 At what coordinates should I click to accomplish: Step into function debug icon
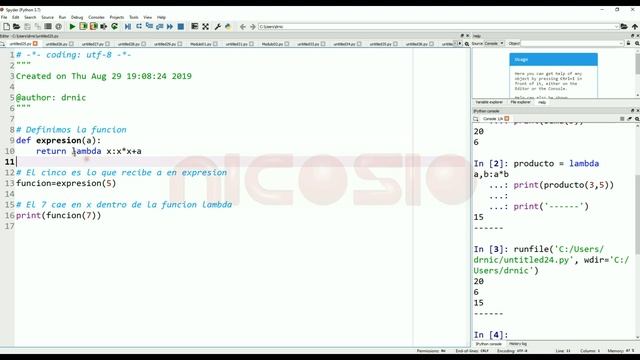click(x=149, y=27)
